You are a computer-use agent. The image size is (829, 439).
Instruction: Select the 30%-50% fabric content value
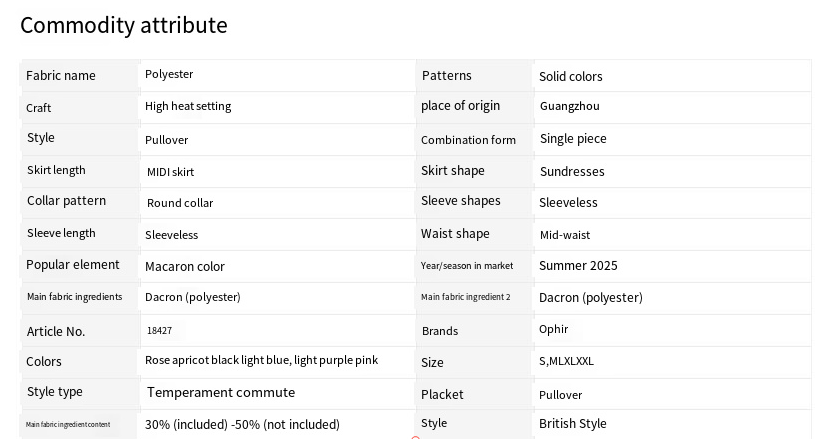point(242,424)
